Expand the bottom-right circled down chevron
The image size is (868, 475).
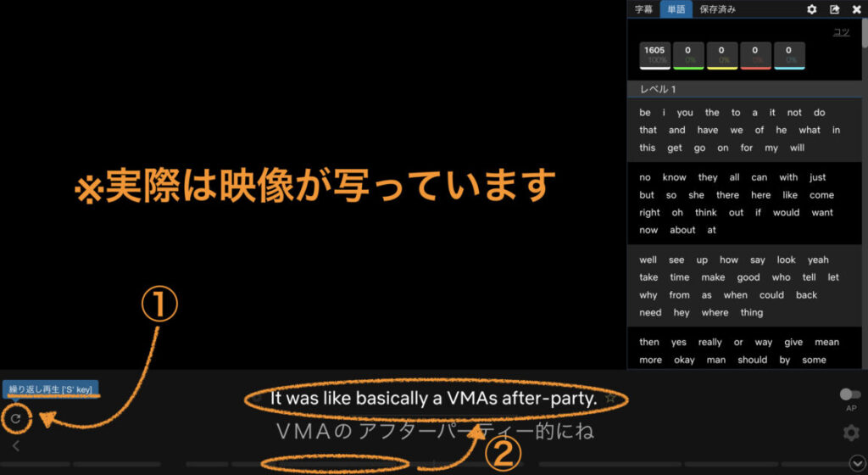pos(858,463)
